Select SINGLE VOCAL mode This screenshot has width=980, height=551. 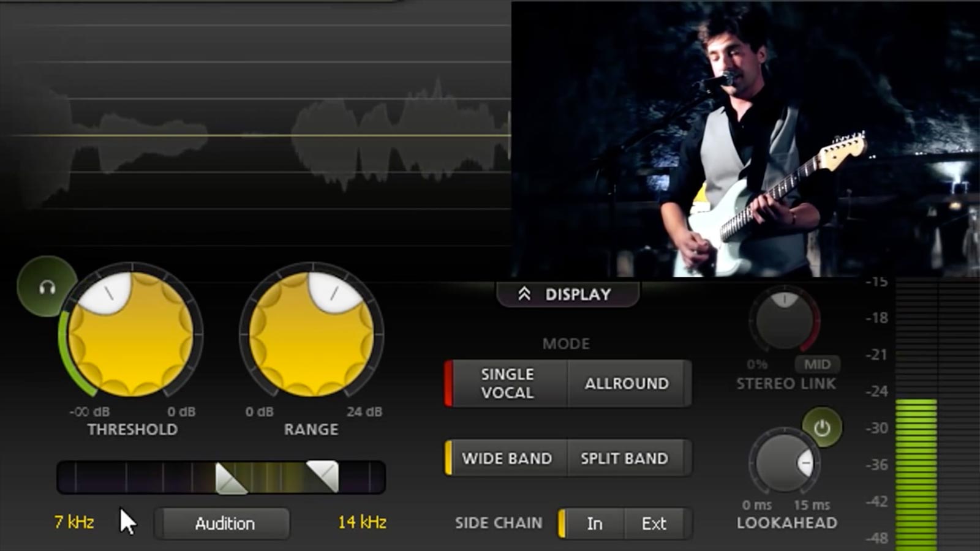507,383
